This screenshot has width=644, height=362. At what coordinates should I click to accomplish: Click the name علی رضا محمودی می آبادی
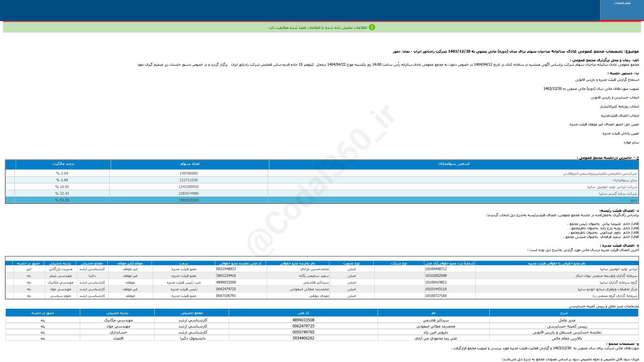(x=436, y=339)
